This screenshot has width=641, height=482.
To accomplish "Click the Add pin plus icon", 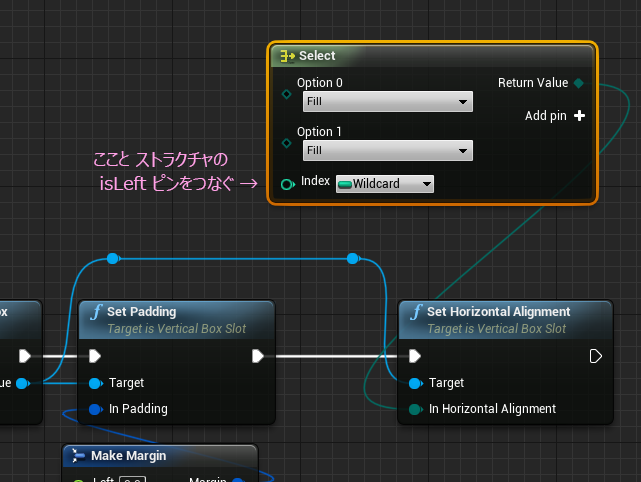I will [x=579, y=116].
